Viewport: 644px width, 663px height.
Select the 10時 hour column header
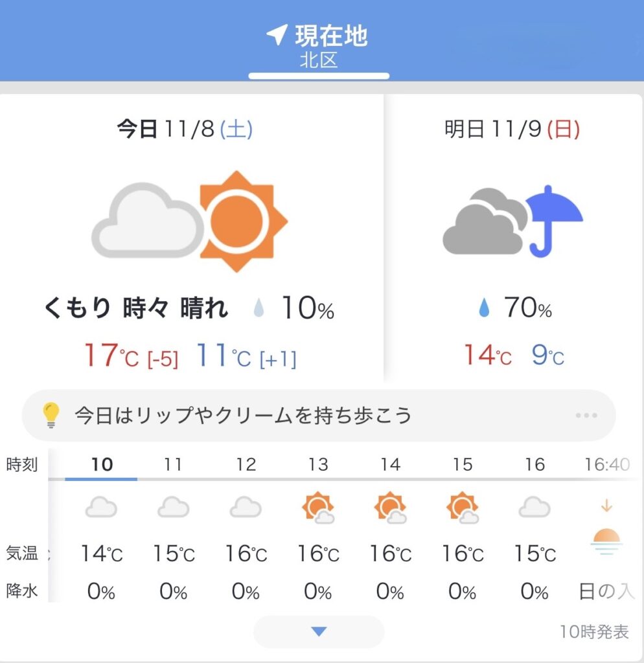[102, 465]
